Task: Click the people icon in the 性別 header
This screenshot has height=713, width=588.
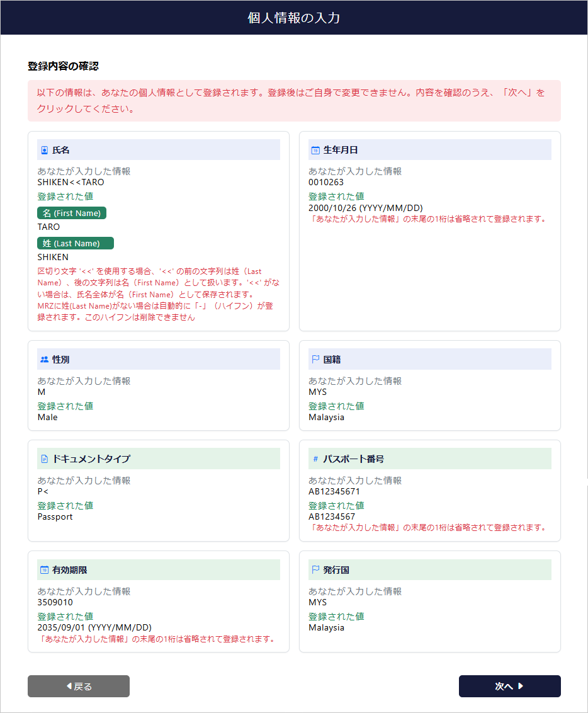Action: 43,359
